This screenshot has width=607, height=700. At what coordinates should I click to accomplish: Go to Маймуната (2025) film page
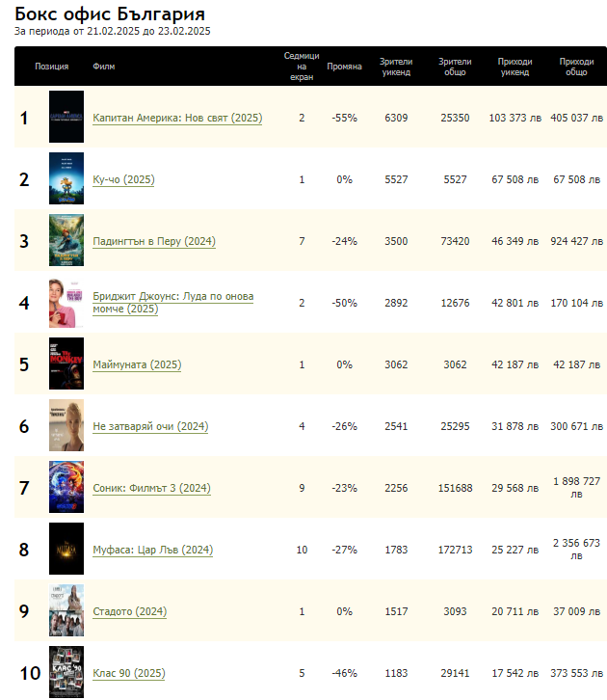pos(136,364)
